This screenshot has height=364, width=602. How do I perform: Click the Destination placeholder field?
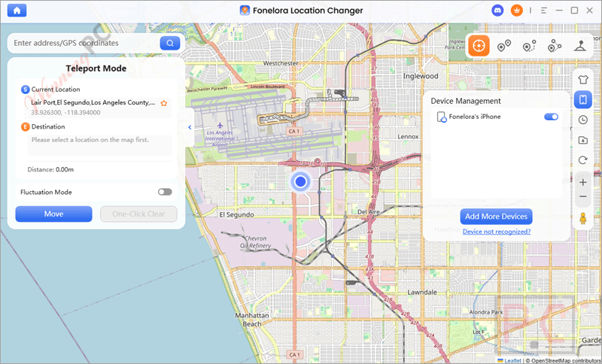point(99,144)
